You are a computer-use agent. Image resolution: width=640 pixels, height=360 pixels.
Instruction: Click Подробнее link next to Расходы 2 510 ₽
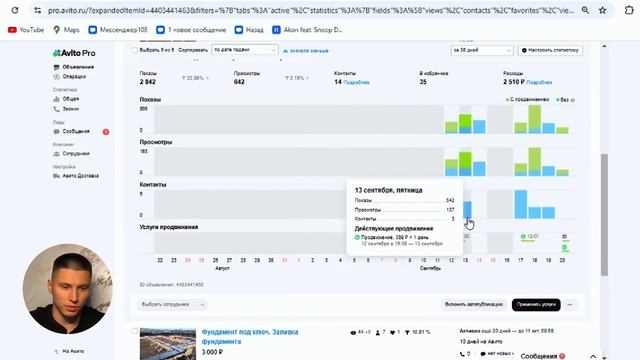539,82
